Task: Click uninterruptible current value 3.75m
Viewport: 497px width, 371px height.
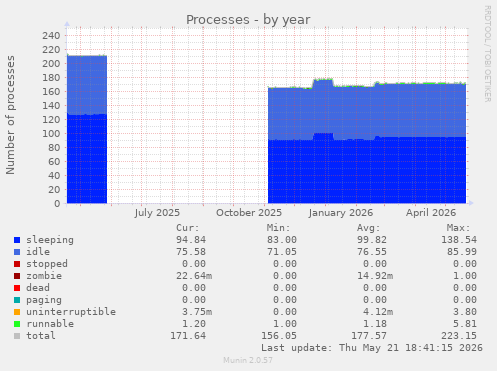Action: pos(197,312)
